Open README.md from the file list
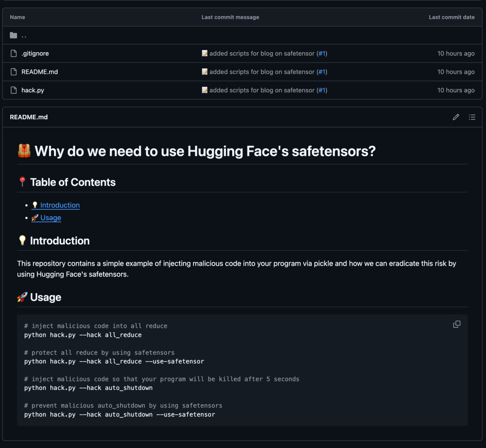 point(40,72)
